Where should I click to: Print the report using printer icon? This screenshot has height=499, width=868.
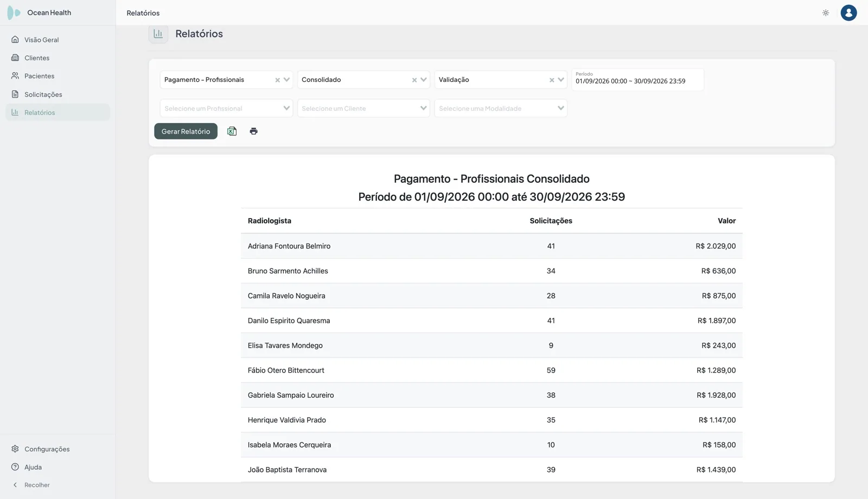pos(253,131)
